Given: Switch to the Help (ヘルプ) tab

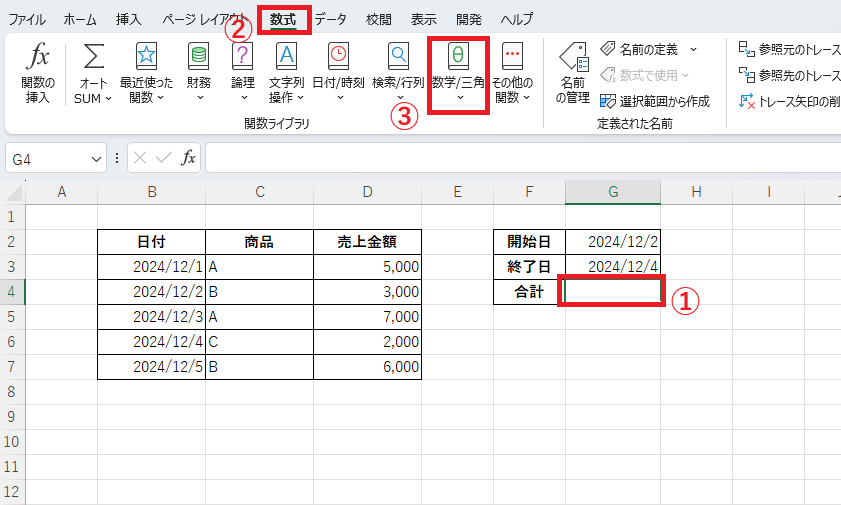Looking at the screenshot, I should click(517, 19).
